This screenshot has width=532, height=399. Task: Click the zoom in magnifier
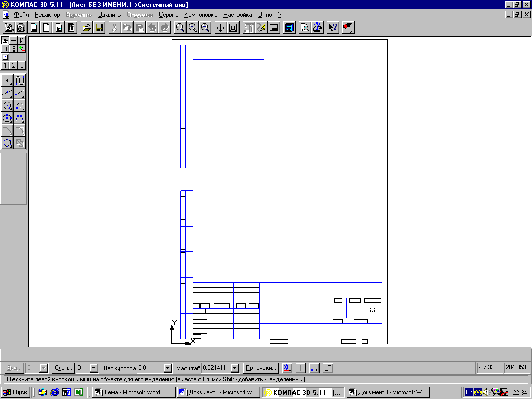point(193,28)
